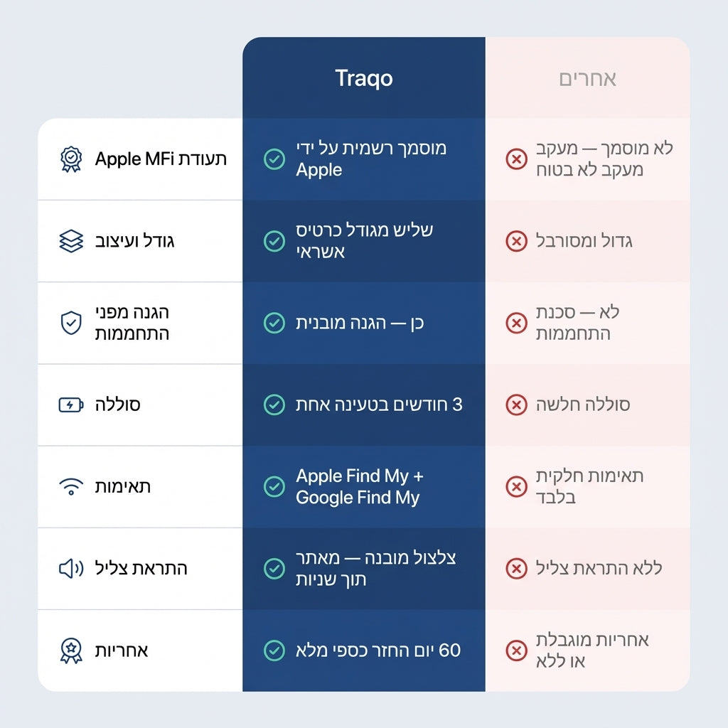Image resolution: width=728 pixels, height=728 pixels.
Task: Click the red X next to גדול ומסורבל
Action: pyautogui.click(x=516, y=241)
